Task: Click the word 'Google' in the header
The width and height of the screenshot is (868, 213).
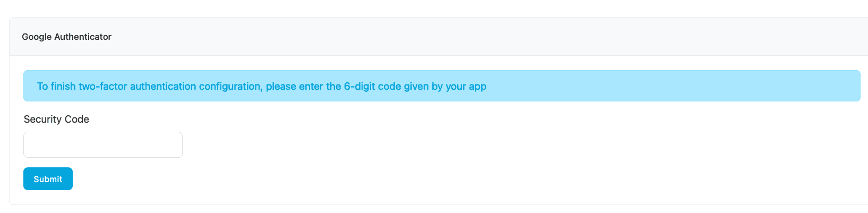Action: pos(37,37)
